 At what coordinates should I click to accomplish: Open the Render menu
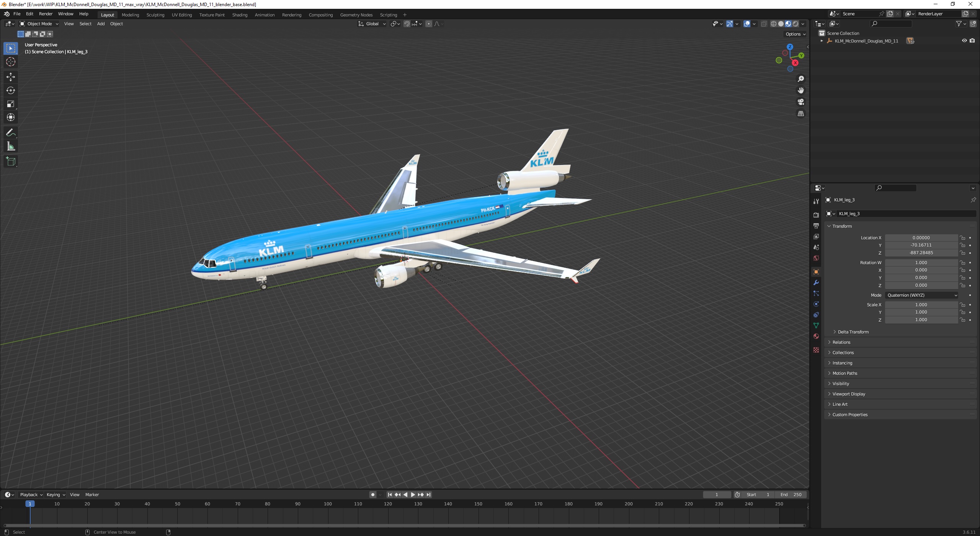(x=46, y=14)
